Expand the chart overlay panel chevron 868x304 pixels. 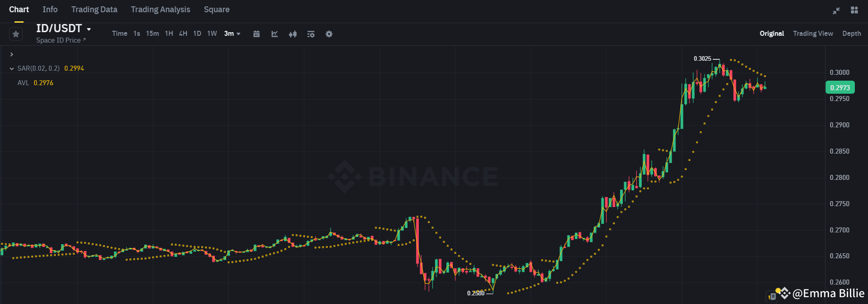click(11, 54)
